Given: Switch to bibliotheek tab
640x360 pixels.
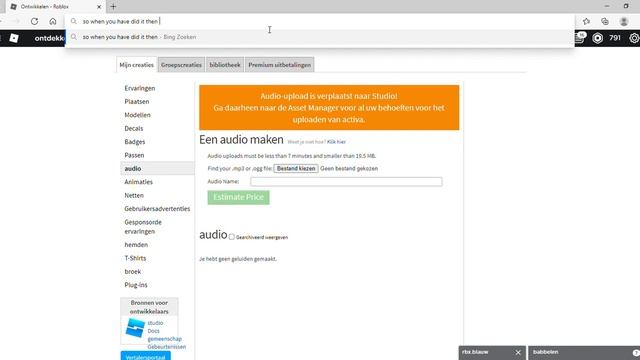Looking at the screenshot, I should click(225, 65).
